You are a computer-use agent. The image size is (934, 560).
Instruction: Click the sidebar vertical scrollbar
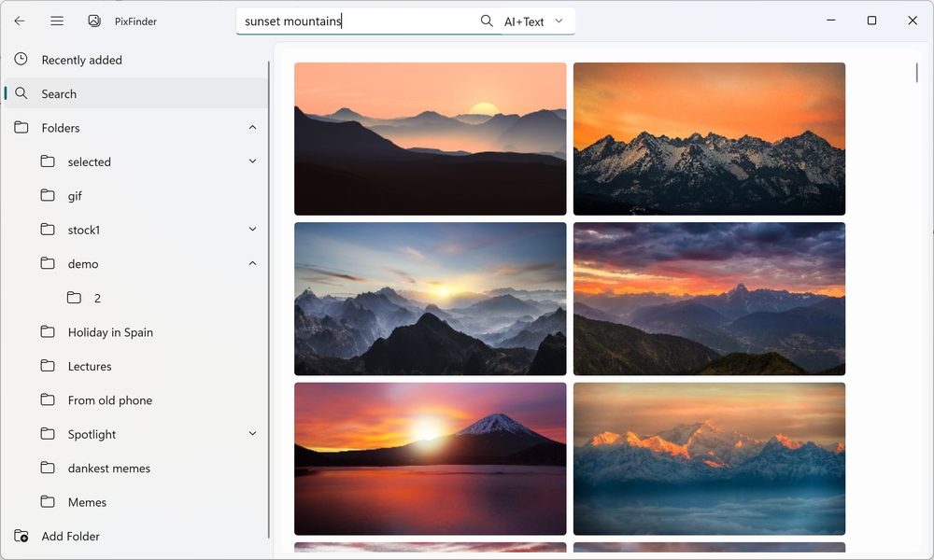click(x=269, y=300)
